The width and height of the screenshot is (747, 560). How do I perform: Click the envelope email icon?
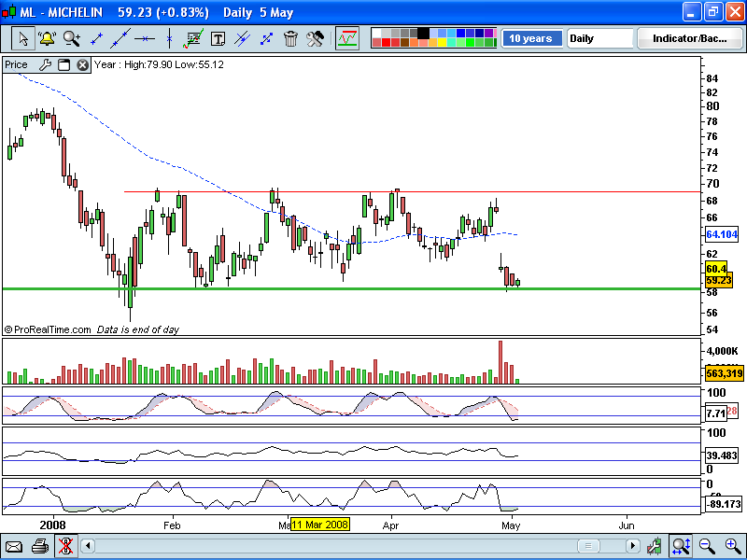pyautogui.click(x=14, y=546)
